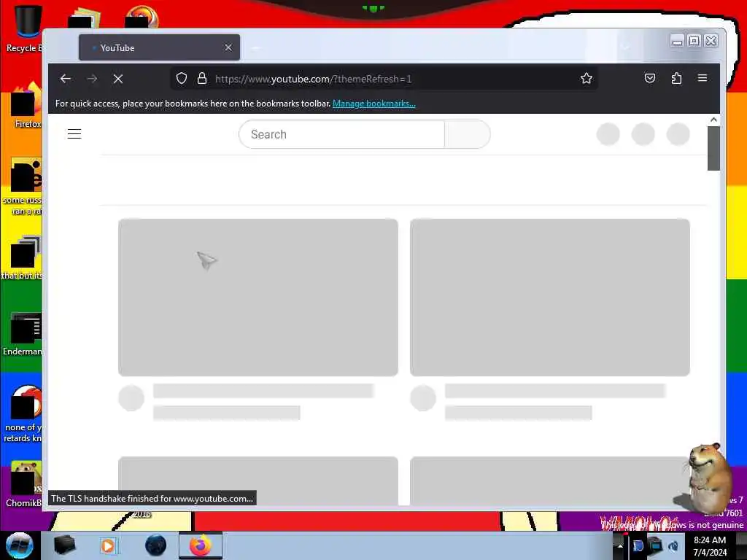Click the page scroll-up arrow
This screenshot has width=747, height=560.
(713, 120)
